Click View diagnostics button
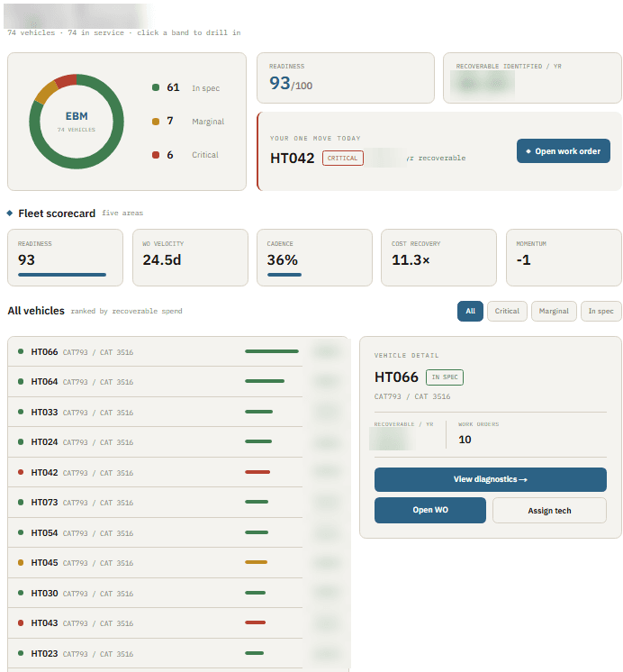The image size is (623, 672). point(490,479)
